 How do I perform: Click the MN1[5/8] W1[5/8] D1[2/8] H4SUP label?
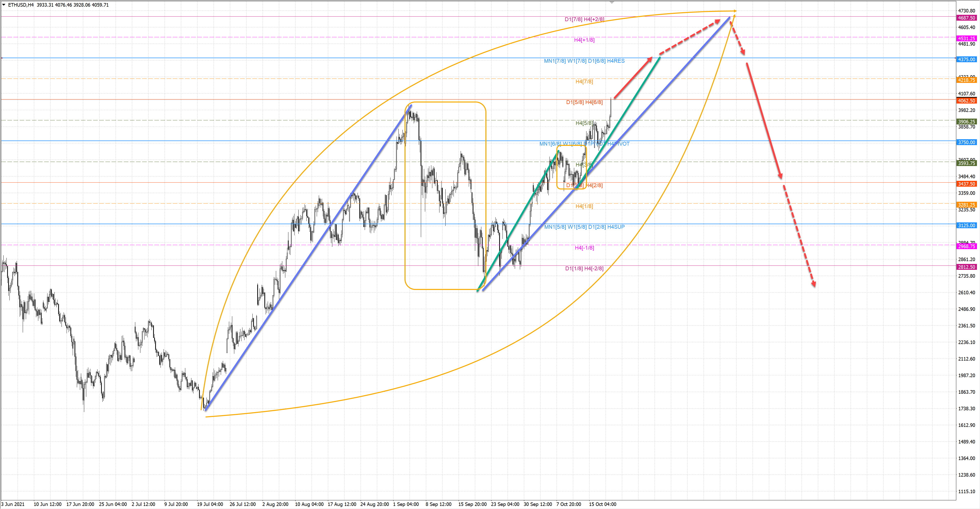pos(584,227)
